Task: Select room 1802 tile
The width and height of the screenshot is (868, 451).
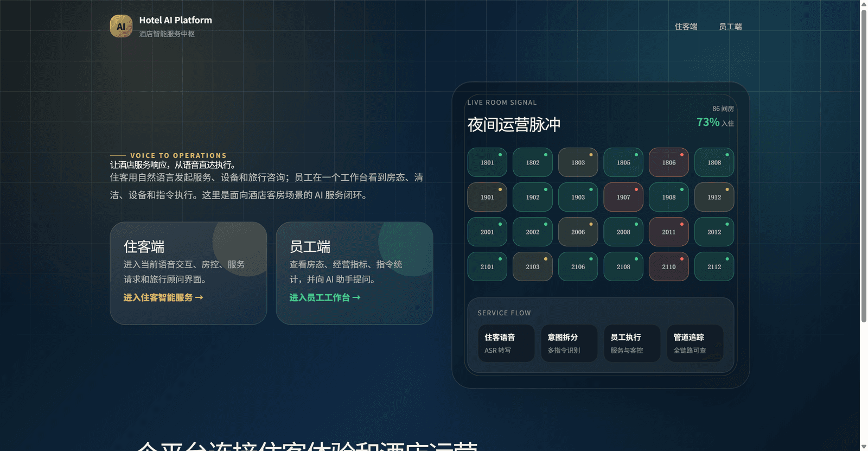Action: click(533, 162)
